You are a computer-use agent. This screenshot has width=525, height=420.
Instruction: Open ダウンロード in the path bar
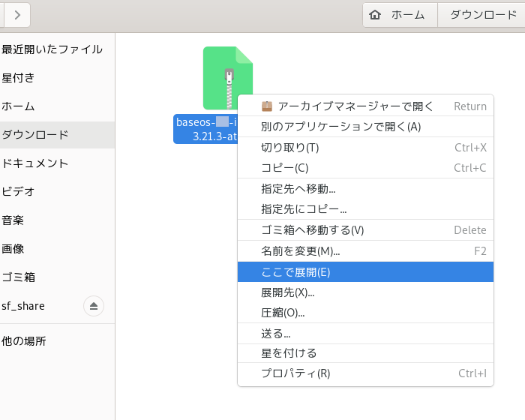(483, 14)
